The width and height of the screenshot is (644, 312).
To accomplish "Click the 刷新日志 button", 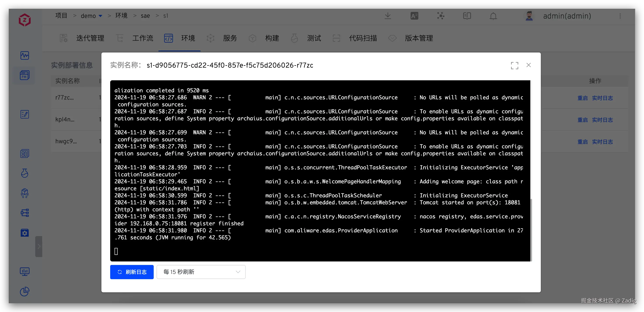I will click(x=132, y=272).
